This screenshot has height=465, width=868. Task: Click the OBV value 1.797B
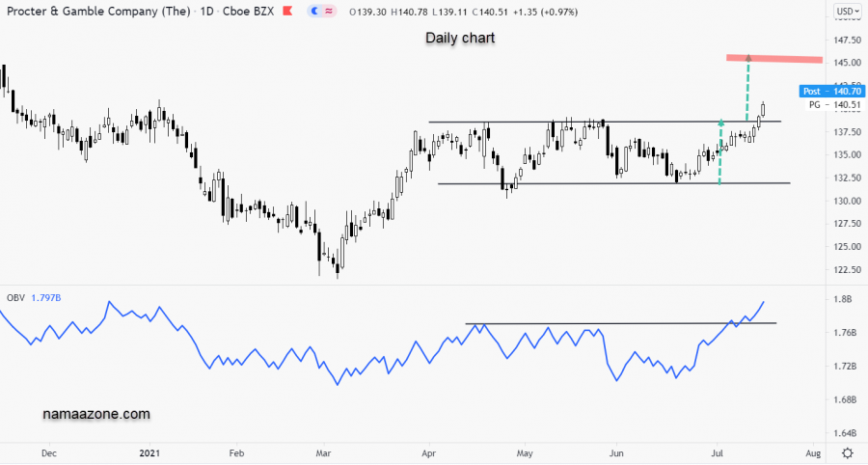(48, 297)
